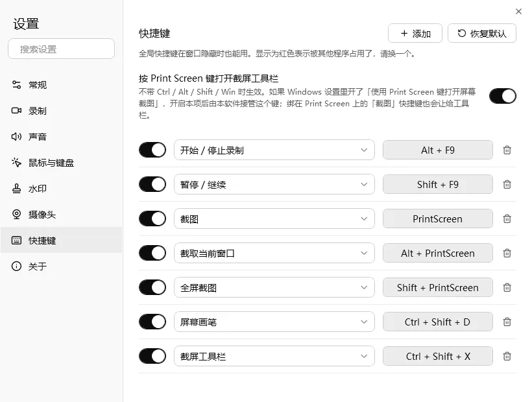The image size is (532, 402).
Task: Open the 摄像头 settings section
Action: click(x=61, y=215)
